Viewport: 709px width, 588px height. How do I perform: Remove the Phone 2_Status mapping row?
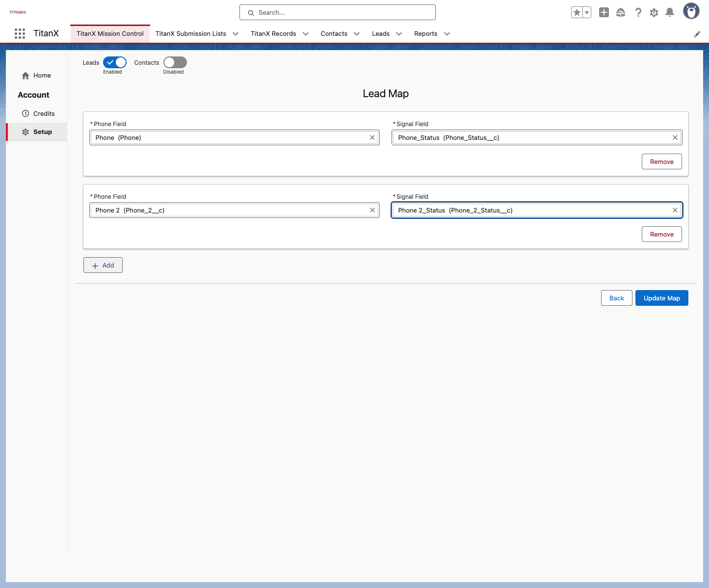pos(661,234)
